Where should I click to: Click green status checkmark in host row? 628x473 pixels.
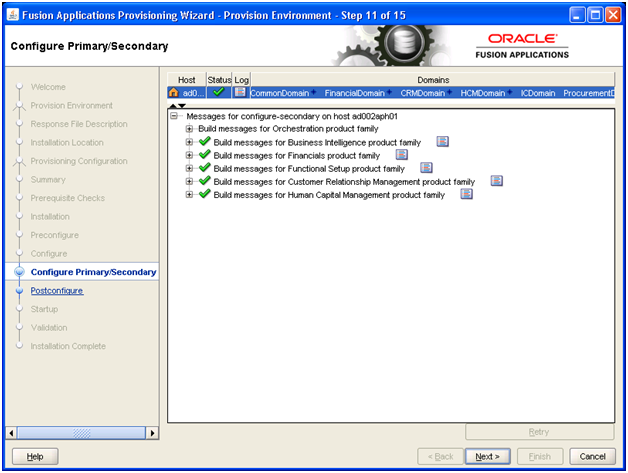coord(219,92)
